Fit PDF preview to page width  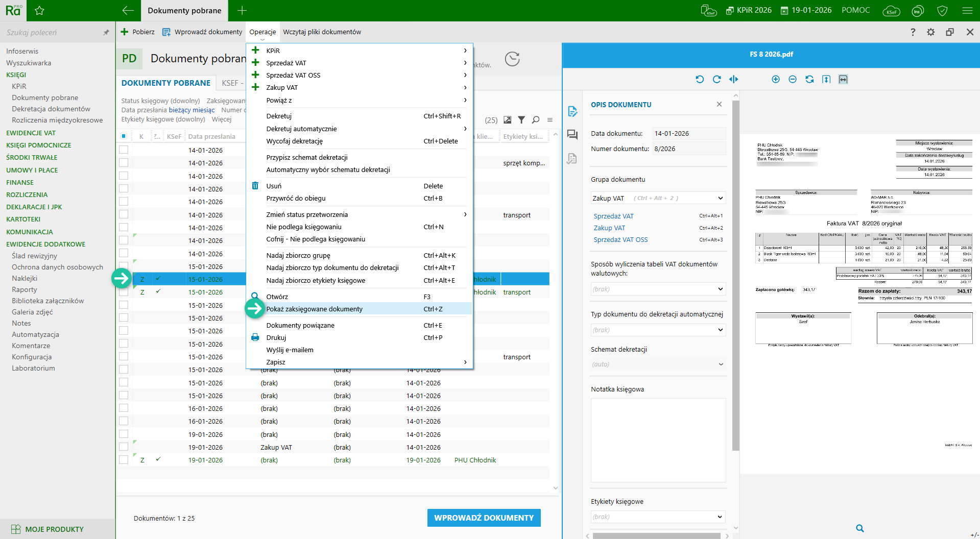tap(843, 79)
